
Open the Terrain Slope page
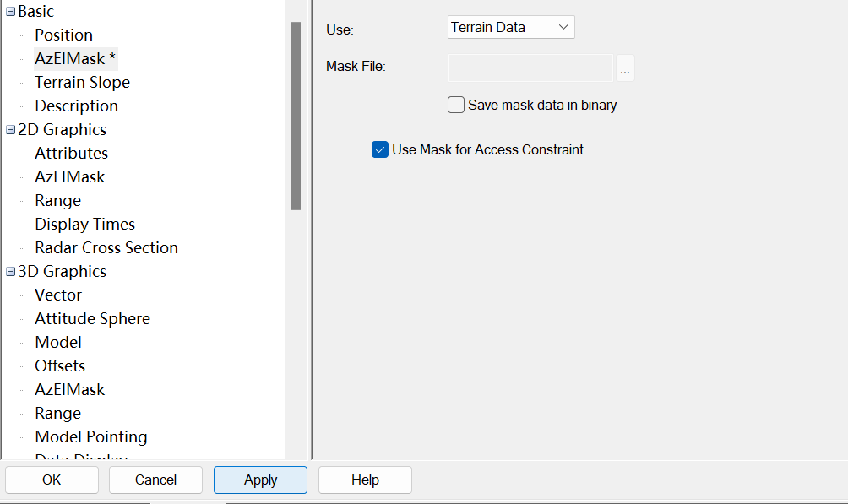click(82, 82)
